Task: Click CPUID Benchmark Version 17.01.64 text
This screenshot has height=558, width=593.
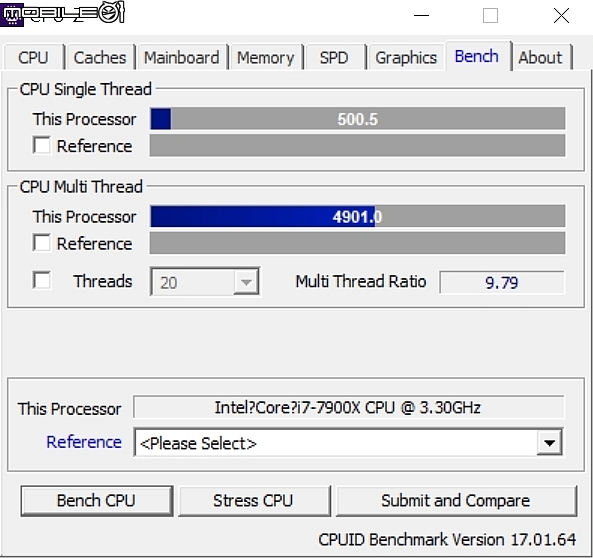Action: point(447,539)
